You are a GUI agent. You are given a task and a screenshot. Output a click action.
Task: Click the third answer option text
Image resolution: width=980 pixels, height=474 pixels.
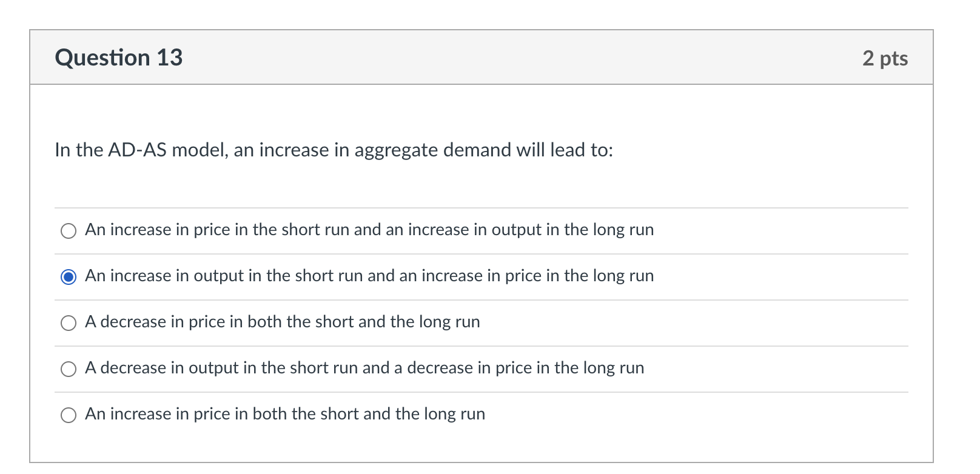click(282, 322)
